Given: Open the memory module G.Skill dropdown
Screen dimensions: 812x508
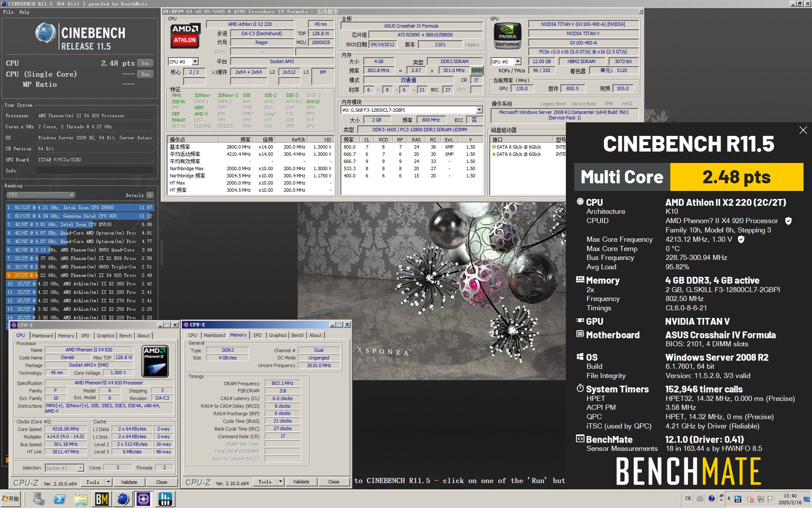Looking at the screenshot, I should pyautogui.click(x=479, y=110).
